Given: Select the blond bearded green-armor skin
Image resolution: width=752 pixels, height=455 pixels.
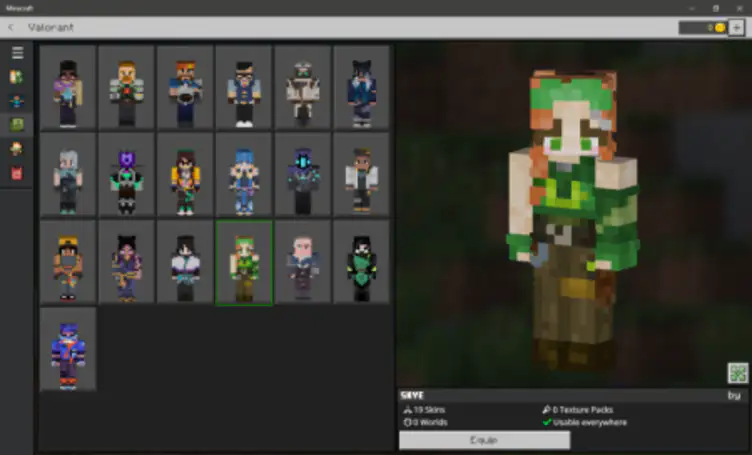Looking at the screenshot, I should tap(127, 87).
